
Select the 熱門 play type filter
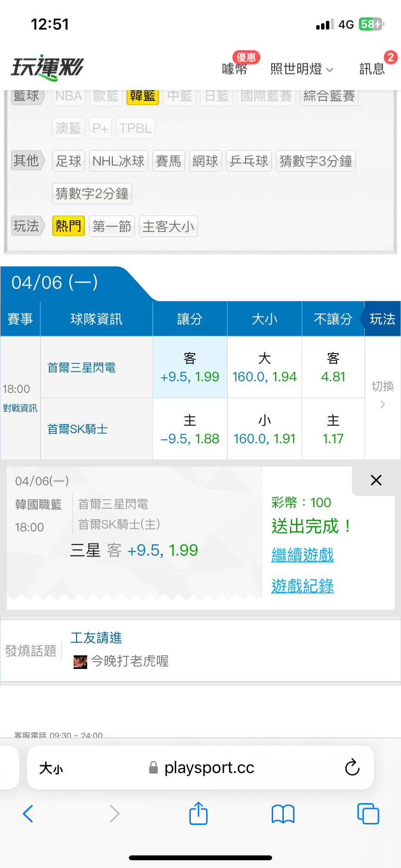click(68, 226)
